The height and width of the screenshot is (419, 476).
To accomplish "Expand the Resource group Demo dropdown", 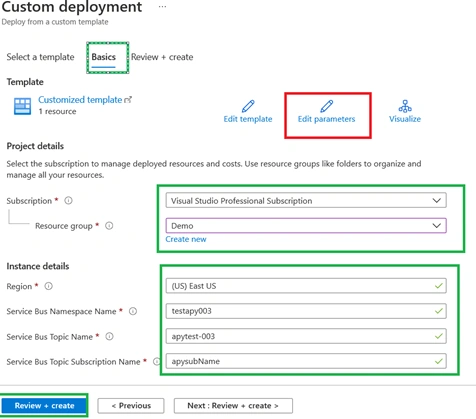I will [306, 226].
